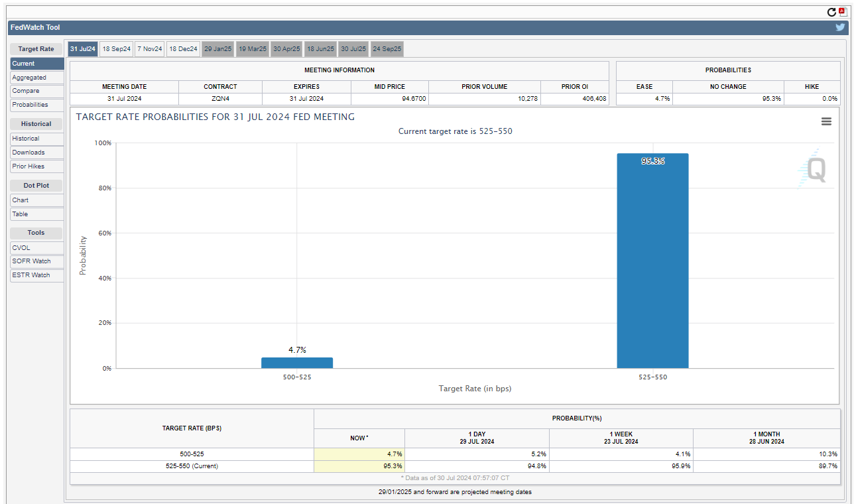Open the 24 Sep25 meeting tab

click(387, 49)
